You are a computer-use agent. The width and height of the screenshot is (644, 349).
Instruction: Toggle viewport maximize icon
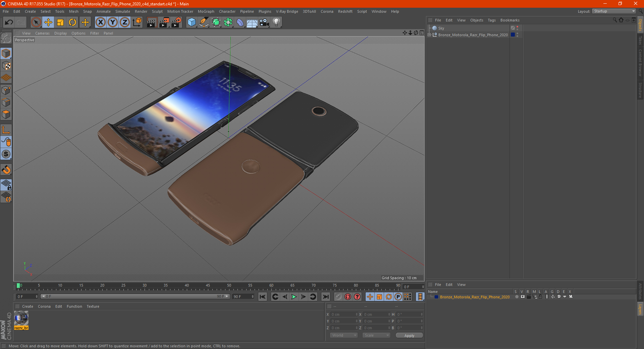422,33
